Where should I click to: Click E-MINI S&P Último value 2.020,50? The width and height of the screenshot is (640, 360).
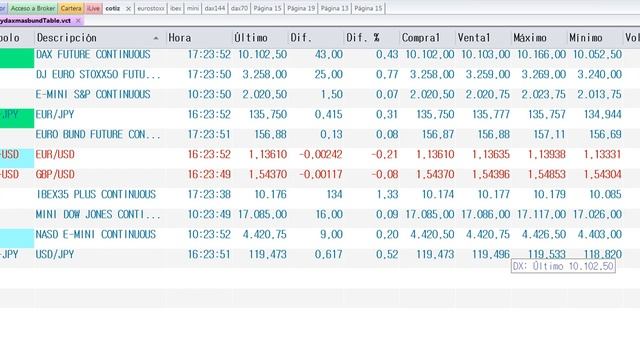(x=265, y=94)
